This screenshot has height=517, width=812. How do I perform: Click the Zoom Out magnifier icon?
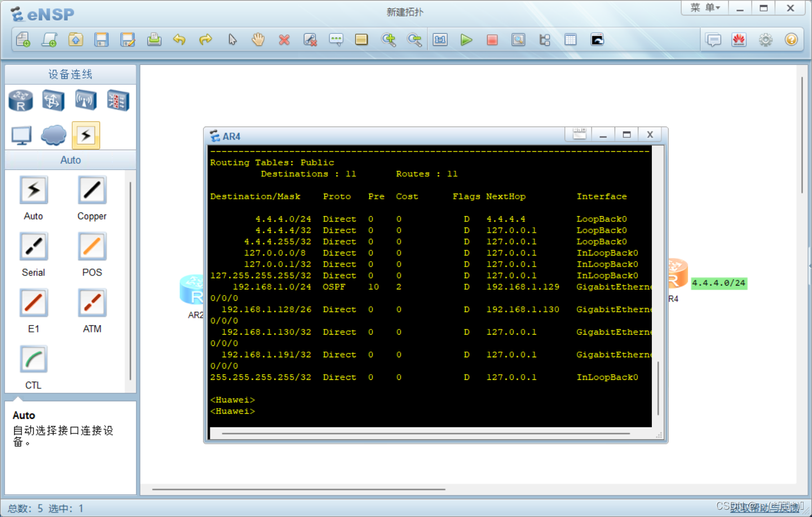pos(414,40)
